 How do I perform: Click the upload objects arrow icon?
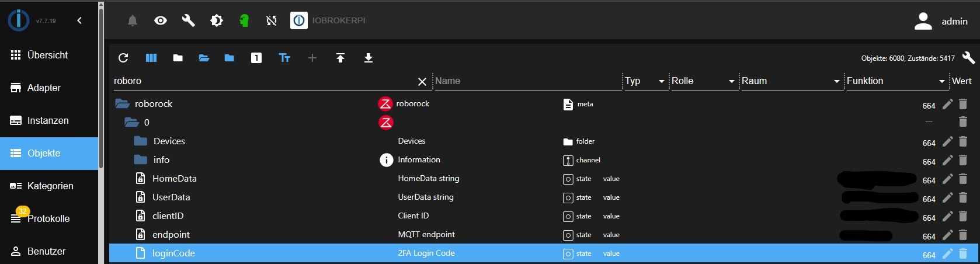click(x=340, y=58)
